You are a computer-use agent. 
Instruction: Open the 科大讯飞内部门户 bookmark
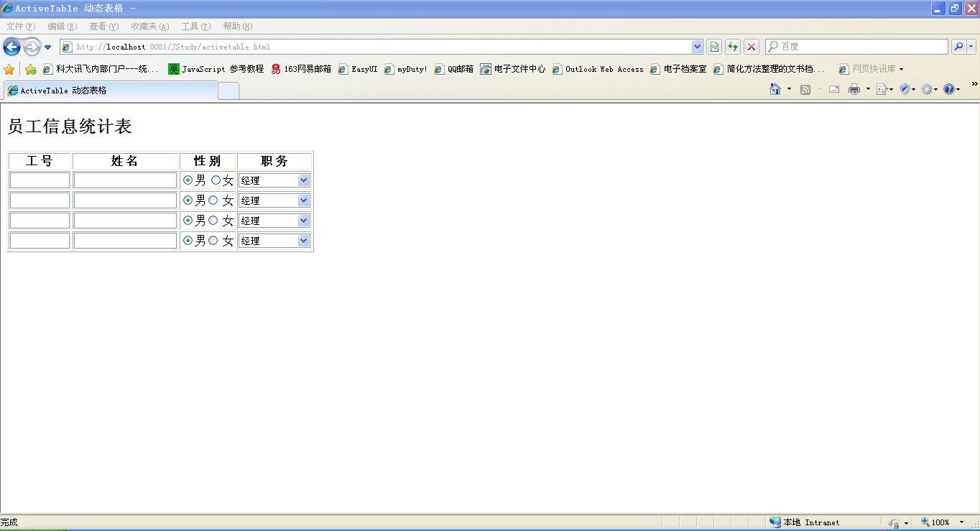101,69
